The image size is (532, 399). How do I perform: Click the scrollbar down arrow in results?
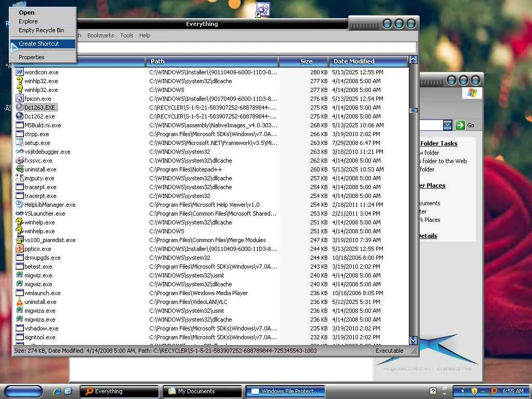tap(413, 340)
